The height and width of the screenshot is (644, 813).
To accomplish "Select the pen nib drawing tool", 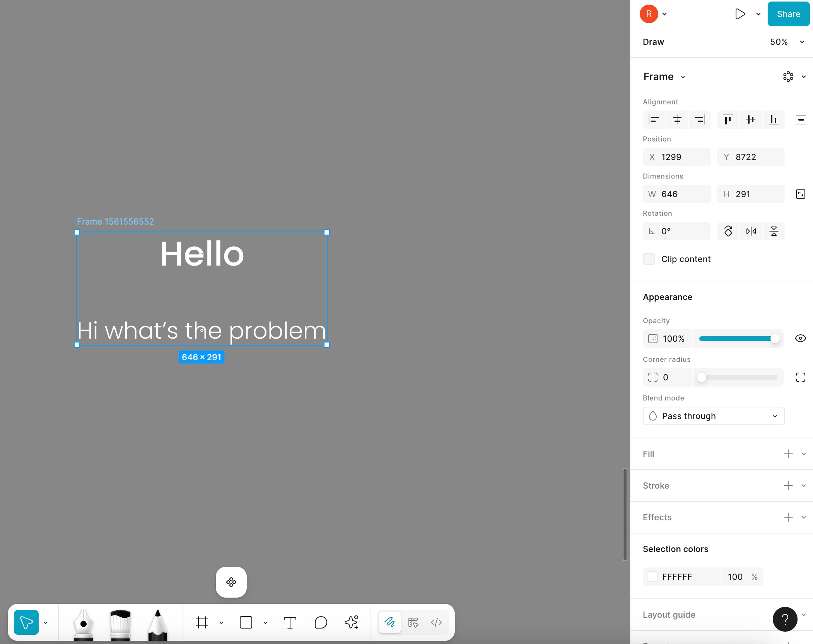I will [x=83, y=623].
